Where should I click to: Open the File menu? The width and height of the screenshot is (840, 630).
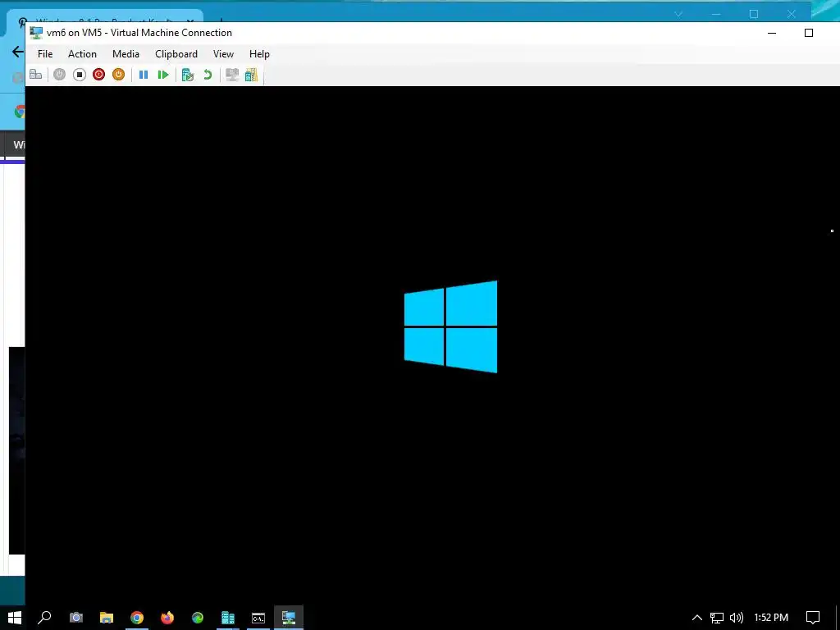45,54
